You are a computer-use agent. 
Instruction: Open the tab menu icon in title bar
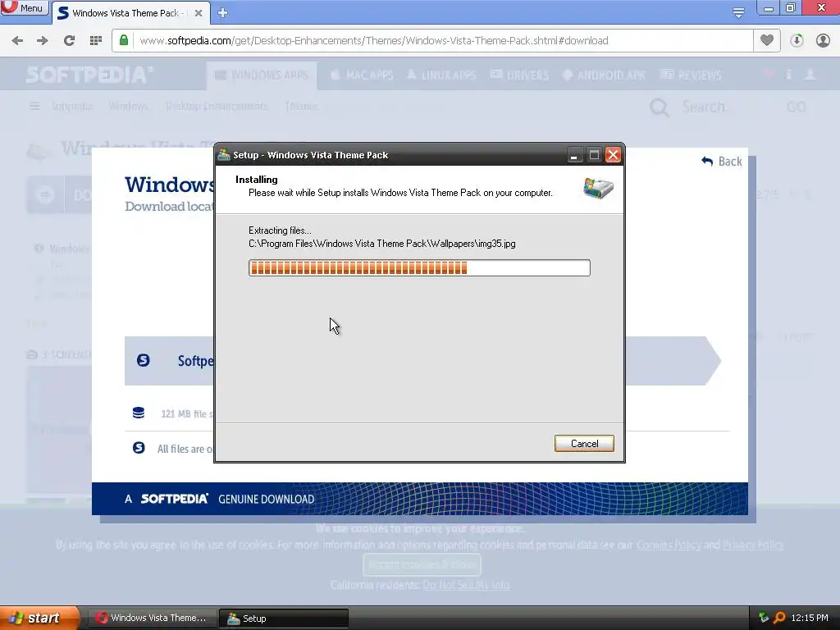click(x=738, y=12)
